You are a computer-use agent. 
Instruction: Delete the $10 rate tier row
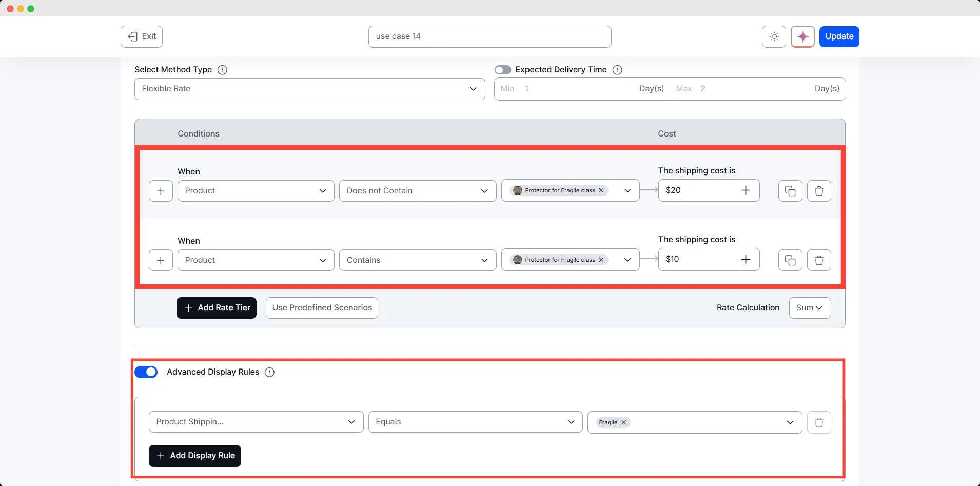pos(819,260)
